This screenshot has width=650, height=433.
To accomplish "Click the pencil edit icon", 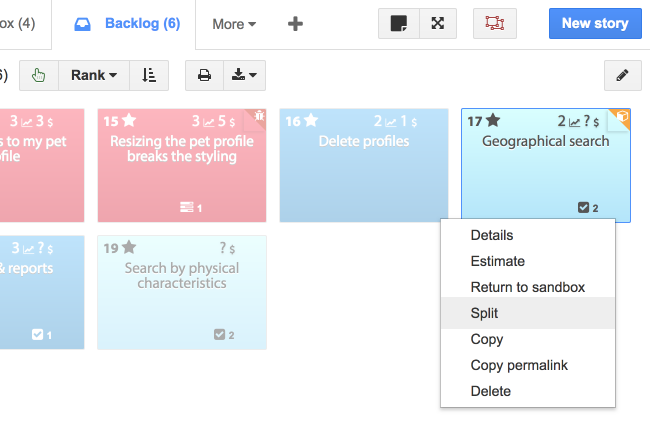I will coord(622,75).
